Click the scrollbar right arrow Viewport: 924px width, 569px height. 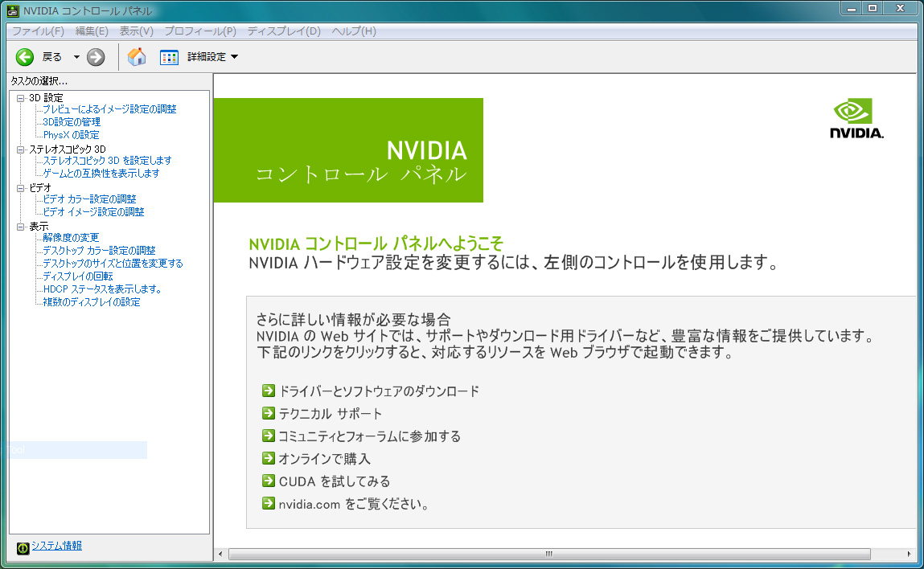tap(909, 555)
